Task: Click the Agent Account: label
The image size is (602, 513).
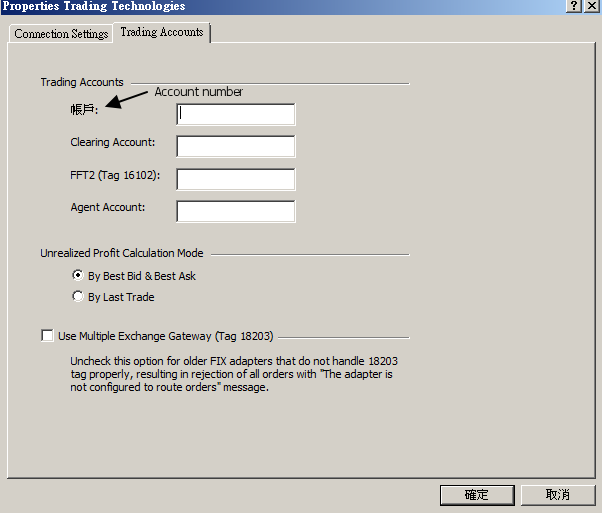Action: point(108,207)
